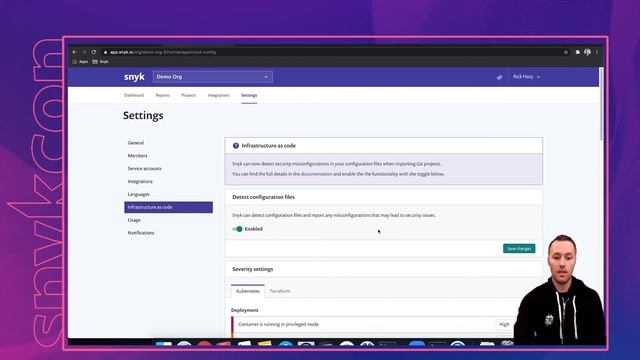
Task: Select Infrastructure as code sidebar item
Action: [169, 207]
